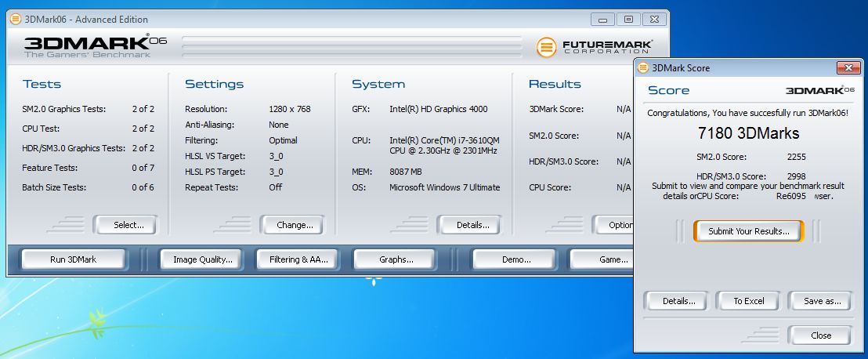Click the Settings section heading
This screenshot has height=359, width=868.
[x=214, y=84]
